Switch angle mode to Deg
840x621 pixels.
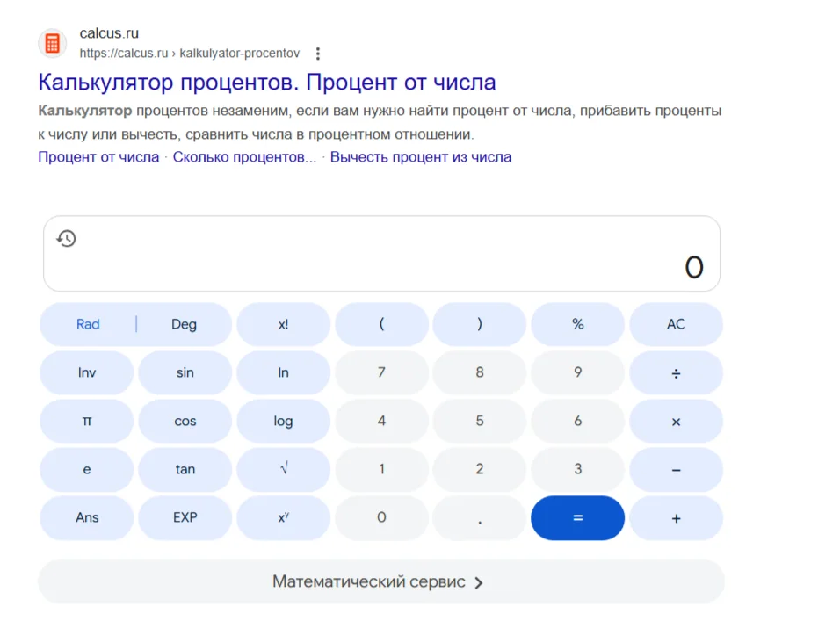pos(184,324)
